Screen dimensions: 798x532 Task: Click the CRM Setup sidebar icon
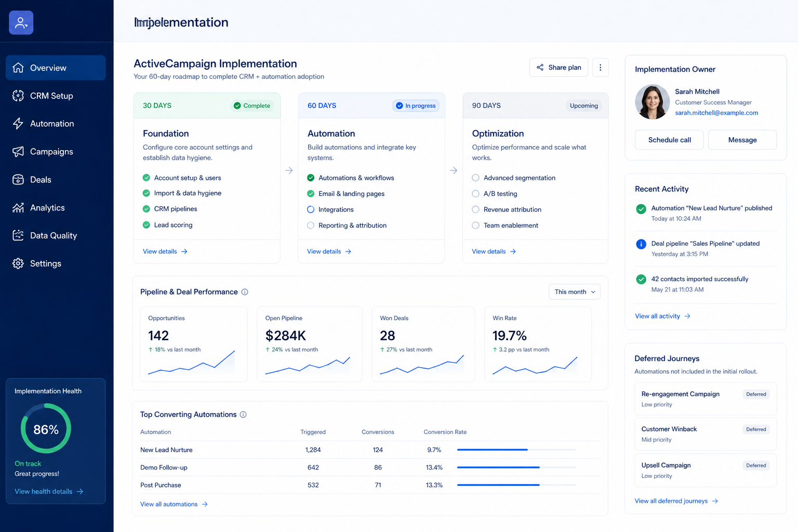tap(18, 96)
